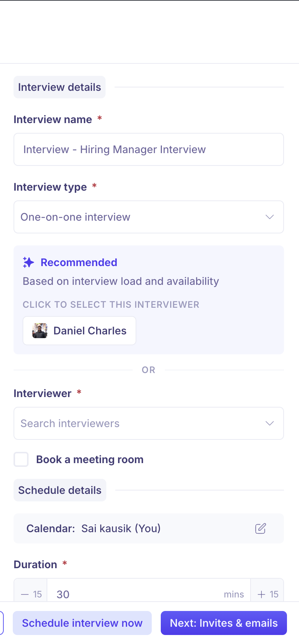Click the Book a meeting room label

coord(90,459)
